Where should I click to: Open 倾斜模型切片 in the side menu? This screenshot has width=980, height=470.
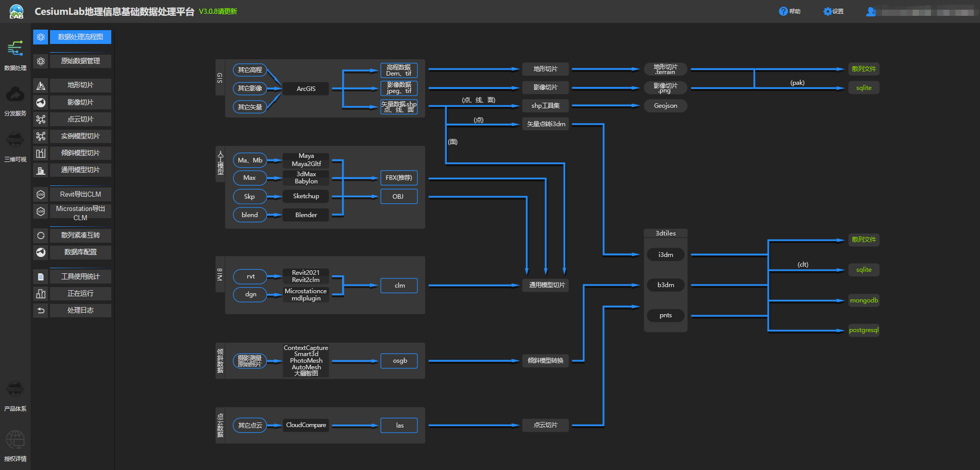[81, 153]
